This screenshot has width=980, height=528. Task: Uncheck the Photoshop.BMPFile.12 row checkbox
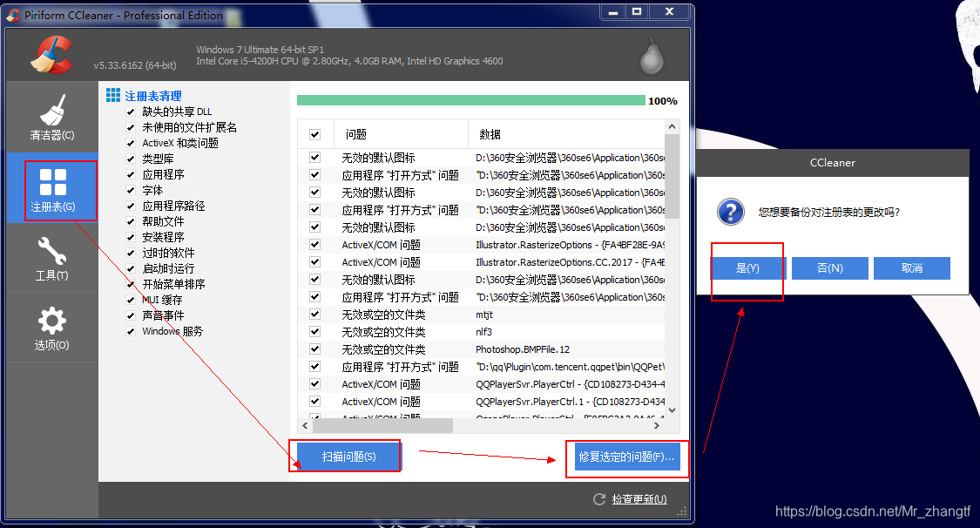point(315,349)
